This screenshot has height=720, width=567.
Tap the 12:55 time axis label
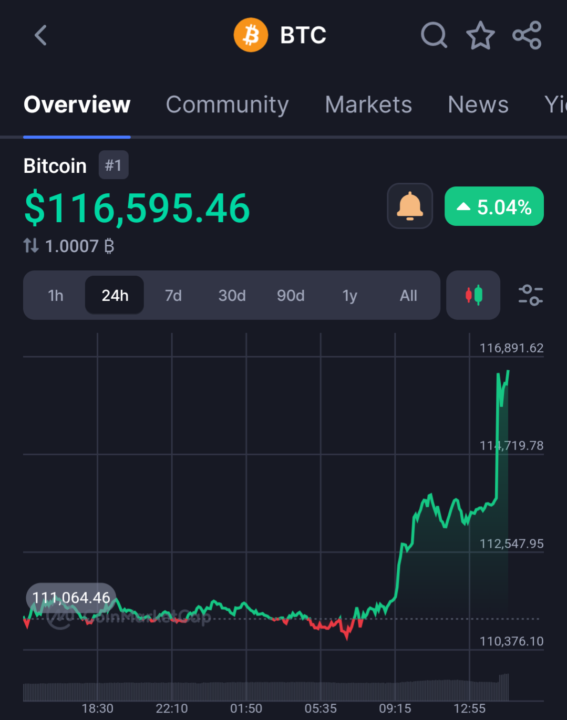(x=469, y=709)
